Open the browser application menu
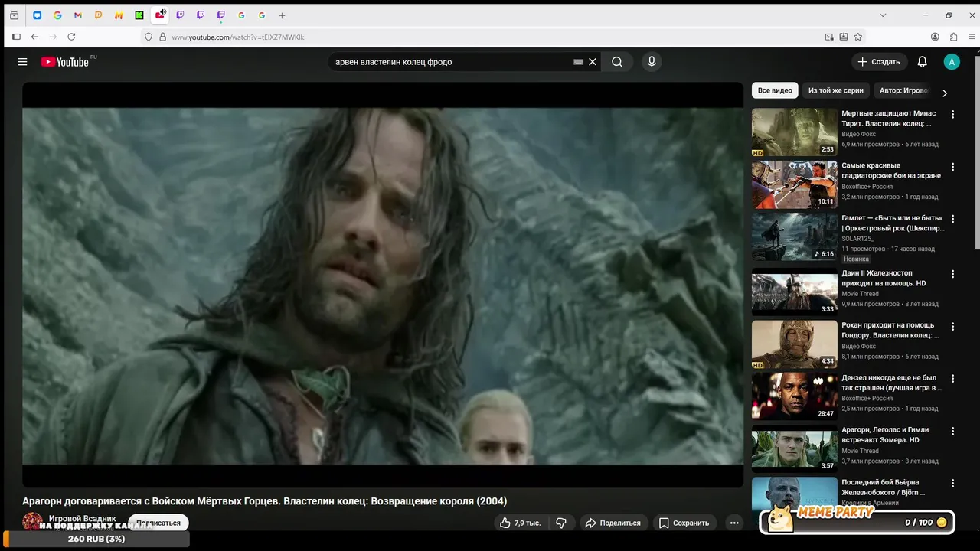 972,37
